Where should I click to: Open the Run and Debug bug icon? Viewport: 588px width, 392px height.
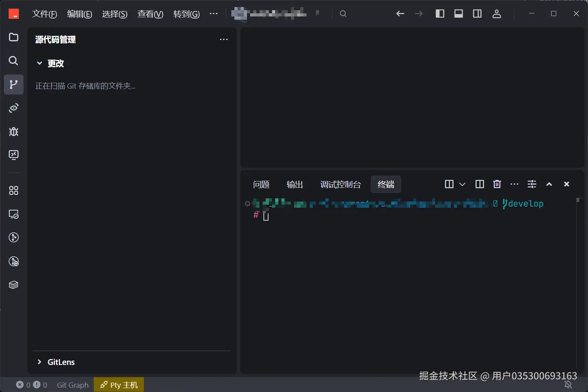[14, 131]
